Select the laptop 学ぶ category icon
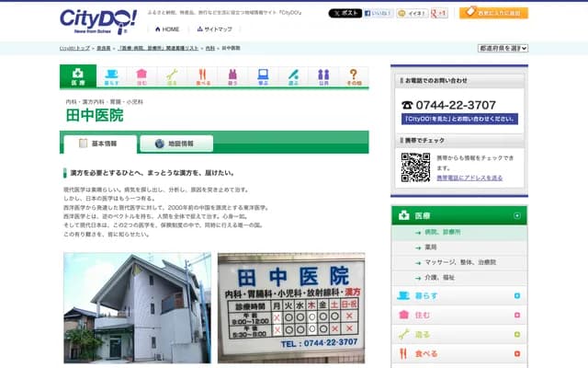The width and height of the screenshot is (588, 368). click(x=263, y=76)
